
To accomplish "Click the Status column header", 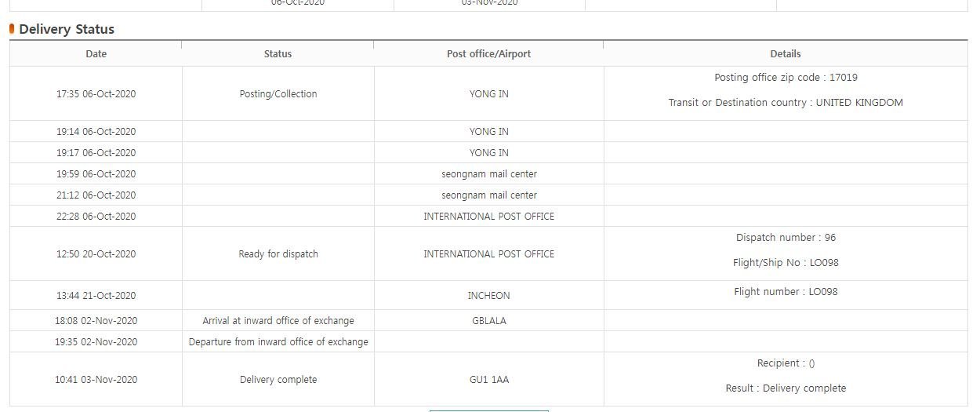I will pyautogui.click(x=278, y=54).
